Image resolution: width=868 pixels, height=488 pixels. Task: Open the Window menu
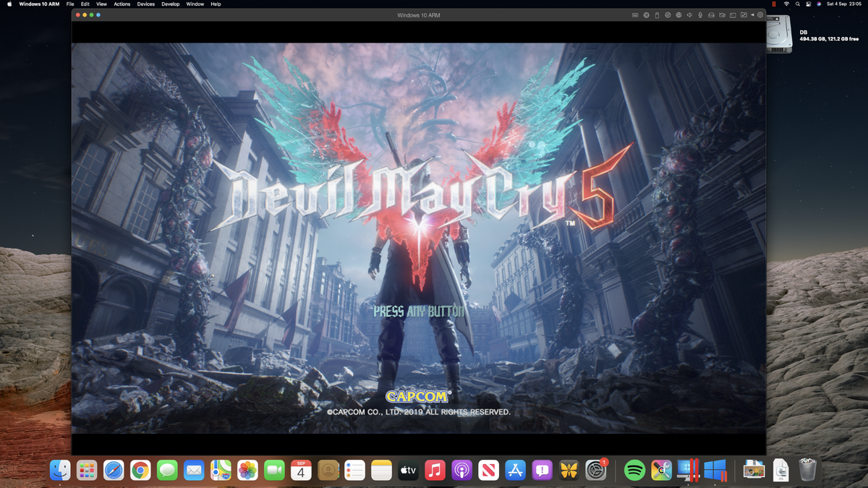[195, 4]
